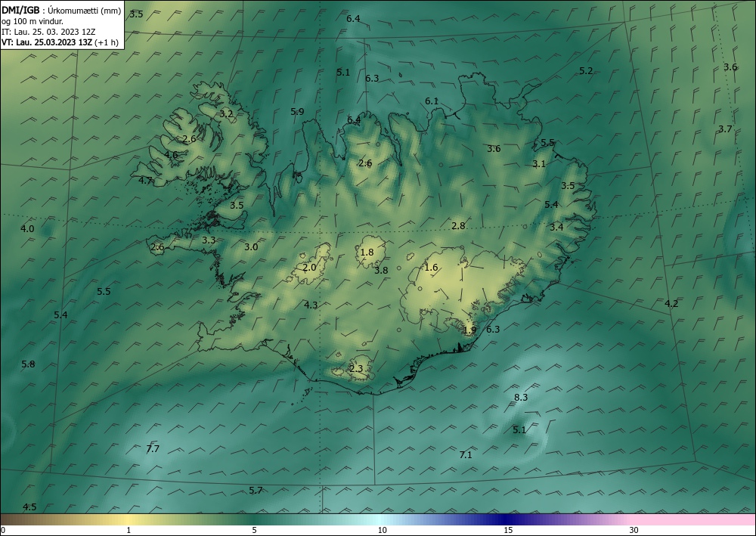Click the 3.0 value on the map

tap(251, 247)
